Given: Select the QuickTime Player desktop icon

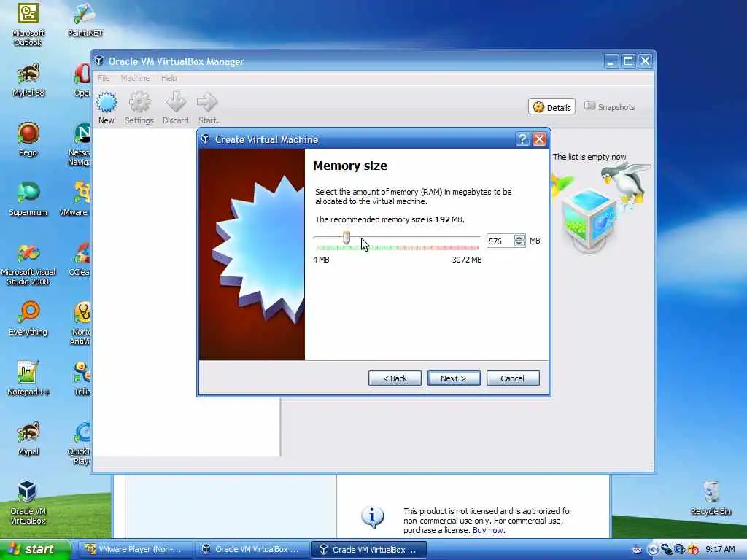Looking at the screenshot, I should pyautogui.click(x=79, y=443).
